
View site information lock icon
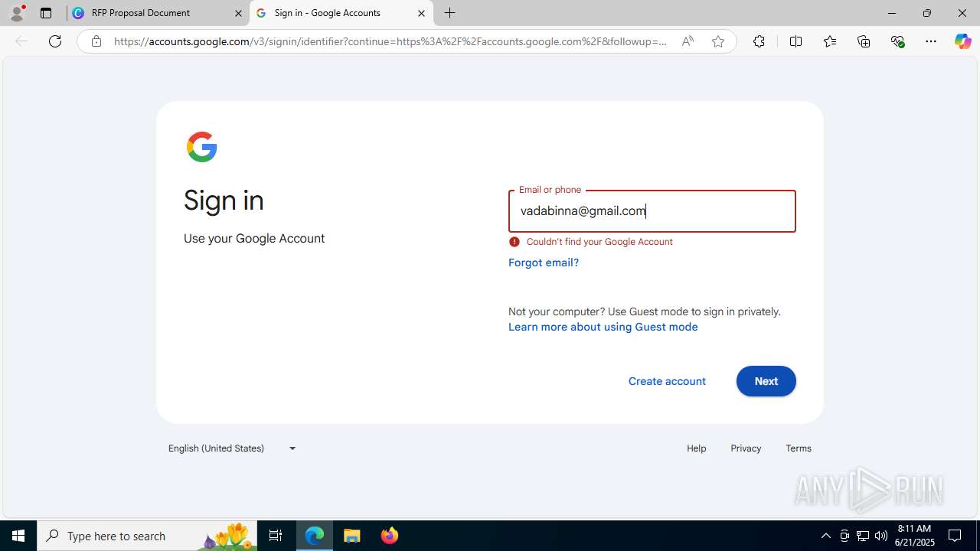[x=96, y=41]
